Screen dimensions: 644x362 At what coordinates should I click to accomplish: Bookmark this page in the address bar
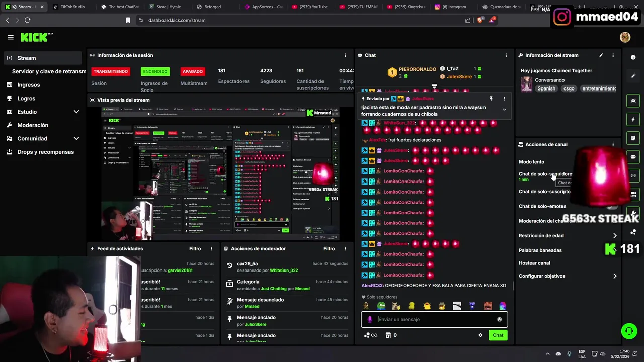tap(128, 20)
